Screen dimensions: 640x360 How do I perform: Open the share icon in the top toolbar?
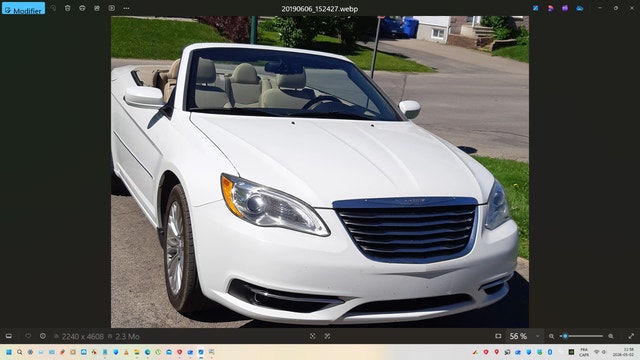pos(97,8)
